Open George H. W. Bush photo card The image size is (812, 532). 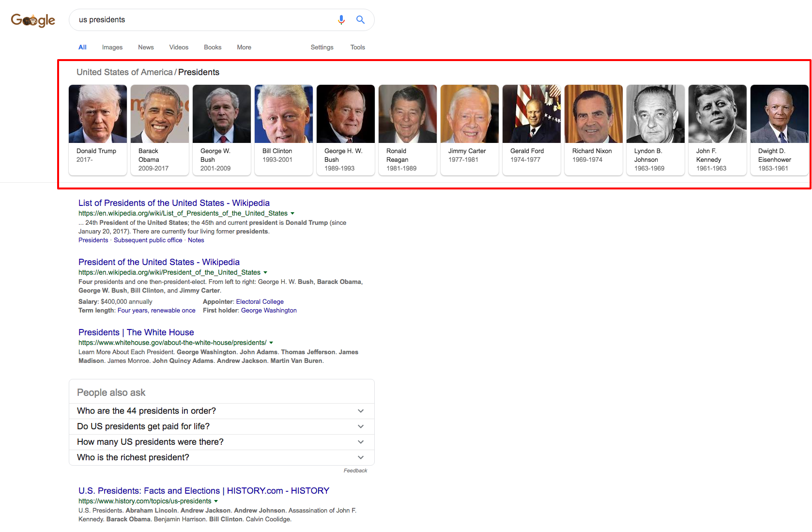click(346, 130)
